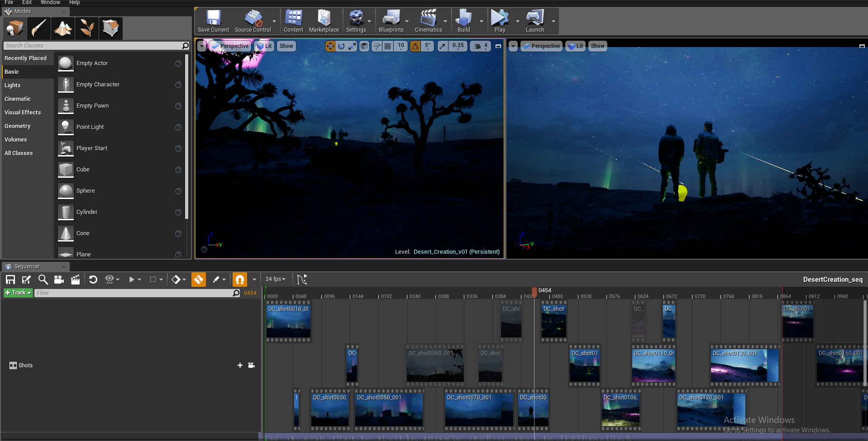Click the Sequencer track Filter field

[x=137, y=293]
